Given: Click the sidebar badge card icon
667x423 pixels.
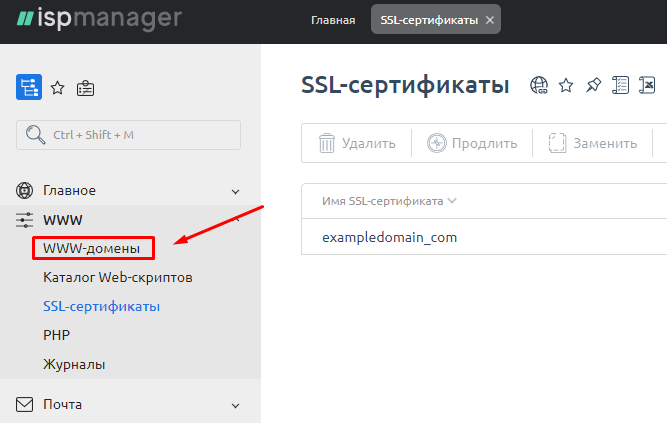Looking at the screenshot, I should pyautogui.click(x=86, y=88).
